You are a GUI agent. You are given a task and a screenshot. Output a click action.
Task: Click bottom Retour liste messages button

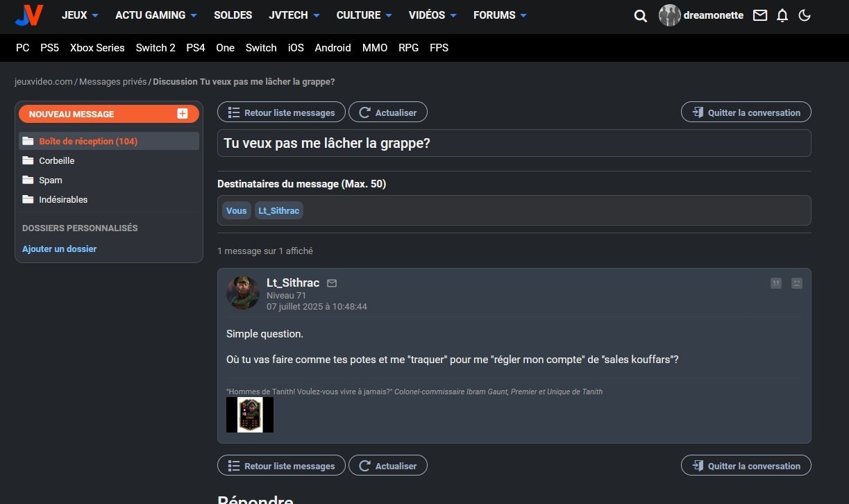[x=281, y=466]
